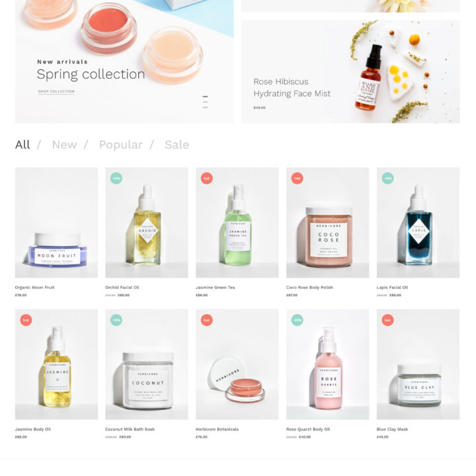View the Herbivore Botanicals product image
Screen dimensions: 476x476
tap(237, 364)
